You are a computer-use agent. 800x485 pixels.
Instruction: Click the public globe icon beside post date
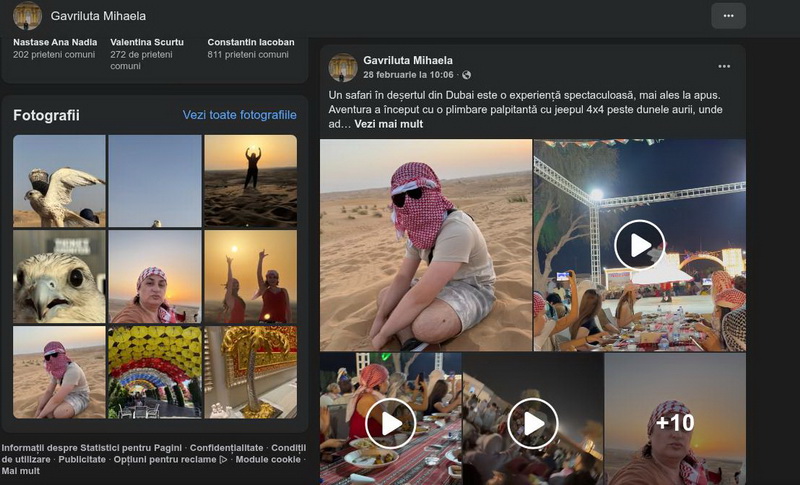[466, 75]
